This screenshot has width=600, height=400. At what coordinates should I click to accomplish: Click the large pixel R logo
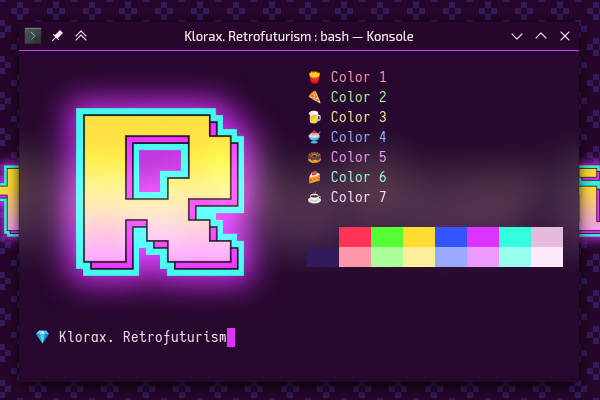click(x=160, y=192)
